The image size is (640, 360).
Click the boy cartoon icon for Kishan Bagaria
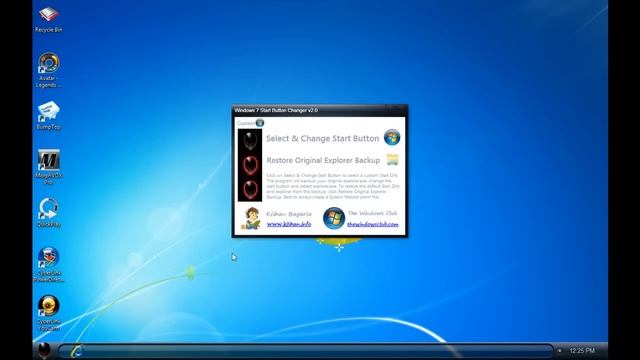pyautogui.click(x=251, y=218)
